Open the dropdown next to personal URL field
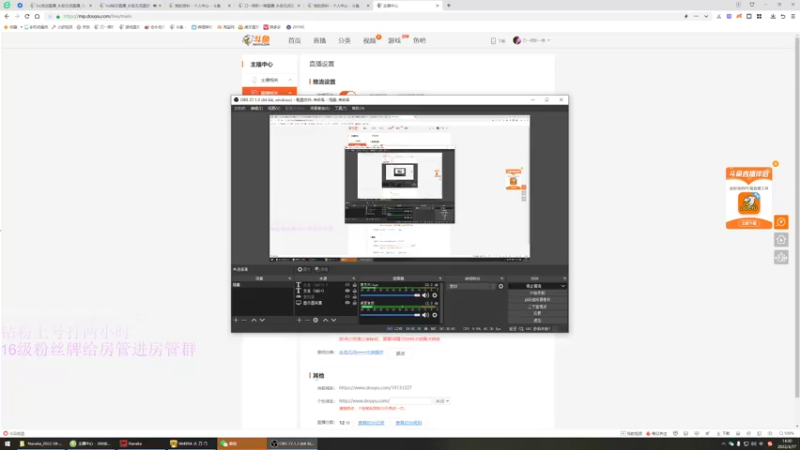This screenshot has height=450, width=800. click(x=442, y=401)
